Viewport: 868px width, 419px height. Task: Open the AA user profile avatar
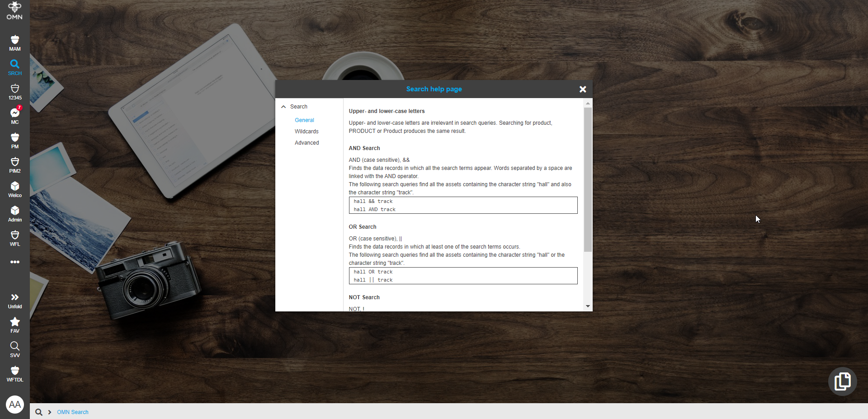pyautogui.click(x=14, y=405)
